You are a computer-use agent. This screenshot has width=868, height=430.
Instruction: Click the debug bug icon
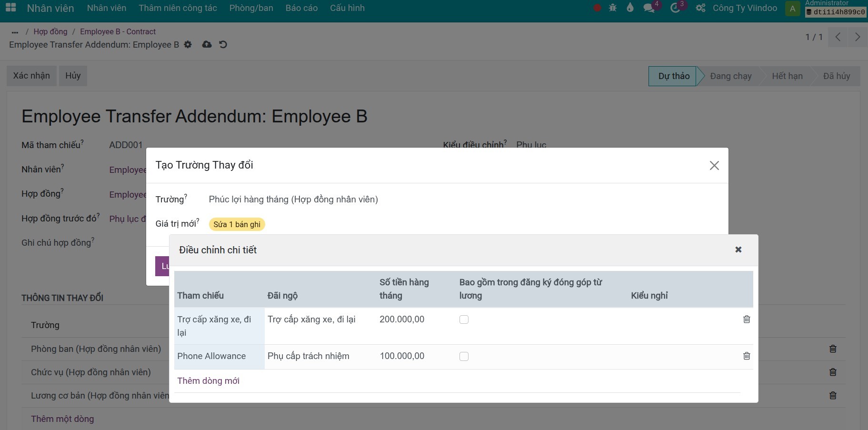613,8
